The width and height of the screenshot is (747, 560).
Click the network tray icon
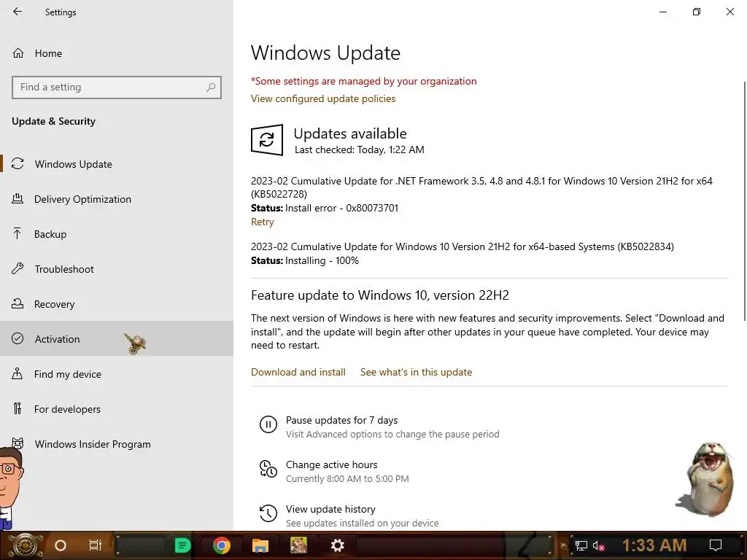(x=581, y=545)
